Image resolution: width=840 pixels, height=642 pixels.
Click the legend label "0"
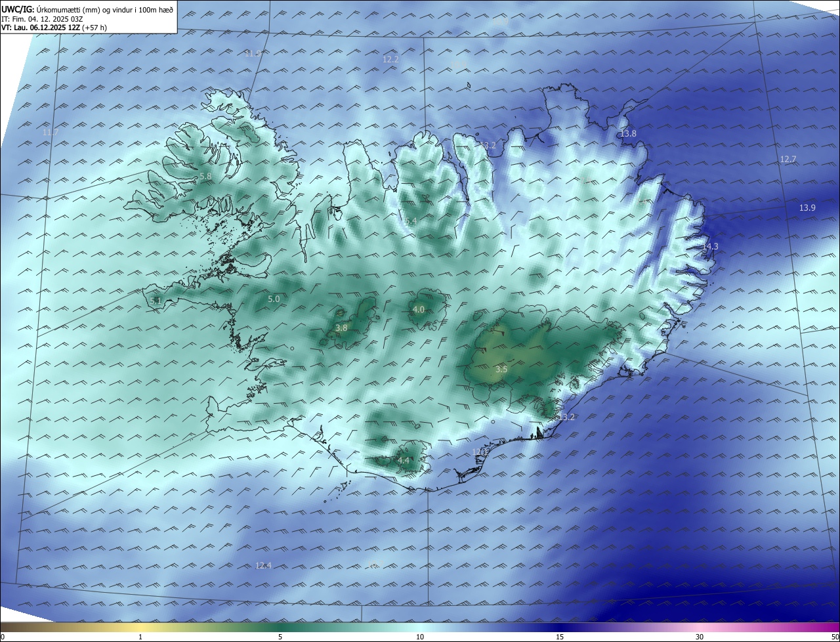point(3,637)
